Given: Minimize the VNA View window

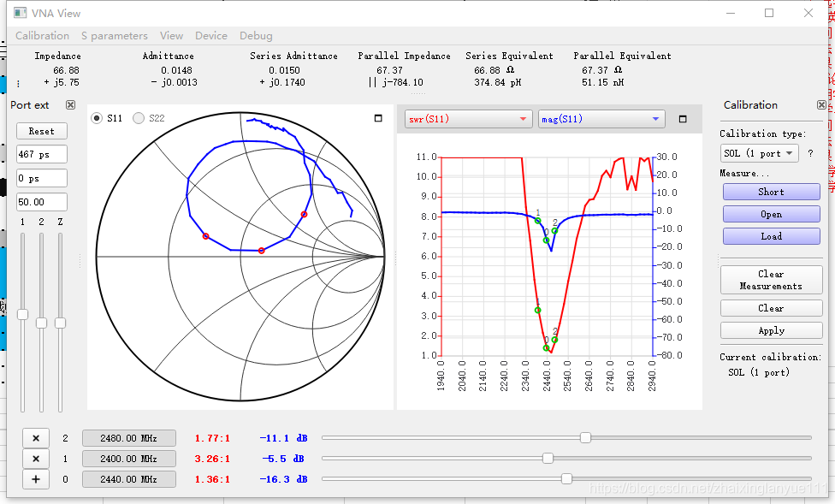Looking at the screenshot, I should (x=730, y=13).
